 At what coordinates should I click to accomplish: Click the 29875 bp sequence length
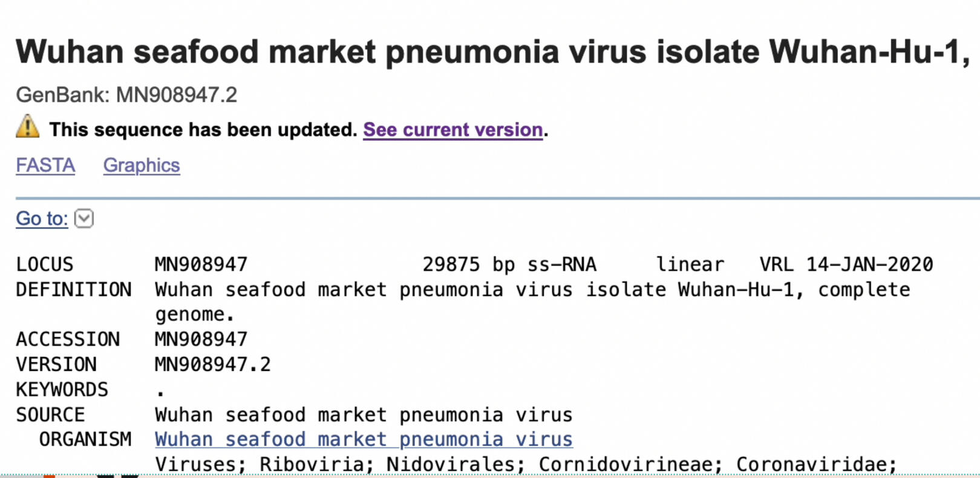click(x=468, y=264)
